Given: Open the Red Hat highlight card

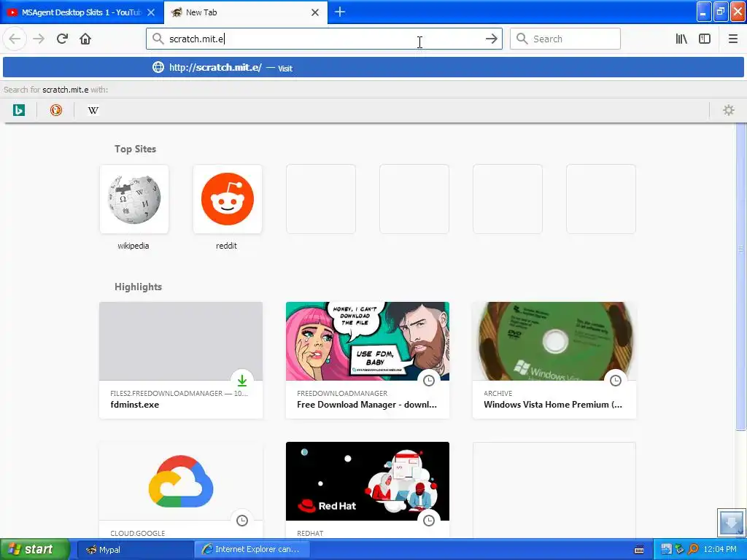Looking at the screenshot, I should click(368, 491).
